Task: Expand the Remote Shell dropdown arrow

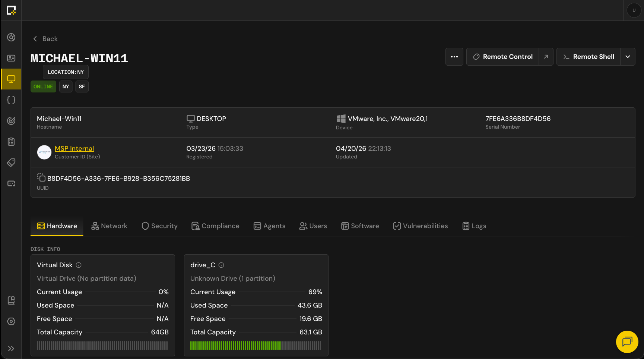Action: [x=628, y=57]
